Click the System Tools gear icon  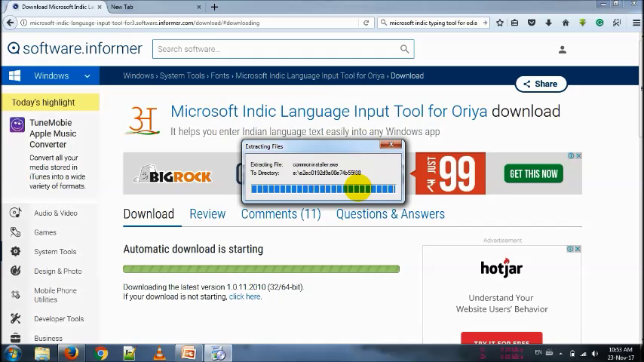[16, 251]
